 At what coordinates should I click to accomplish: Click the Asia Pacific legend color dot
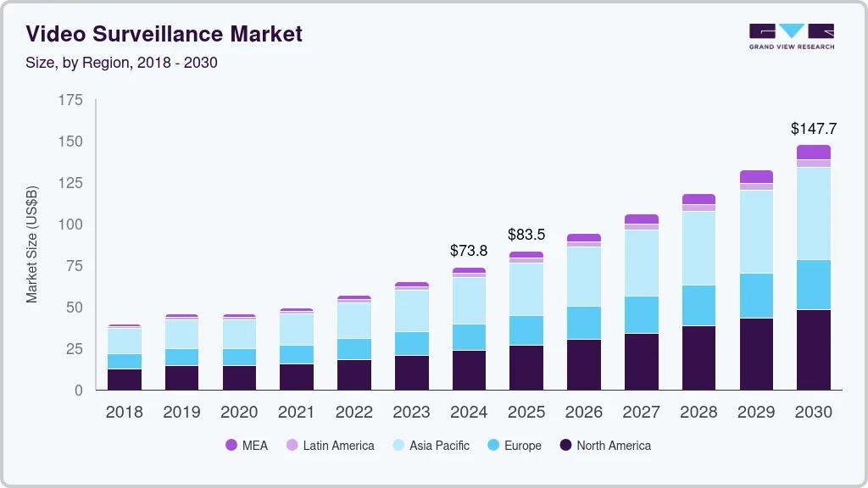[x=398, y=446]
